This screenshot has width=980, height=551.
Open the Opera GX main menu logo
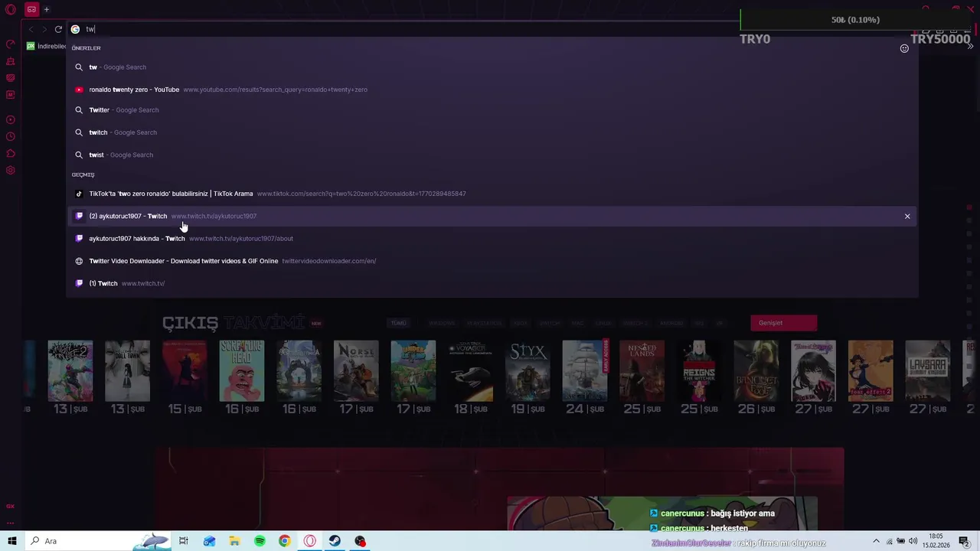[11, 9]
